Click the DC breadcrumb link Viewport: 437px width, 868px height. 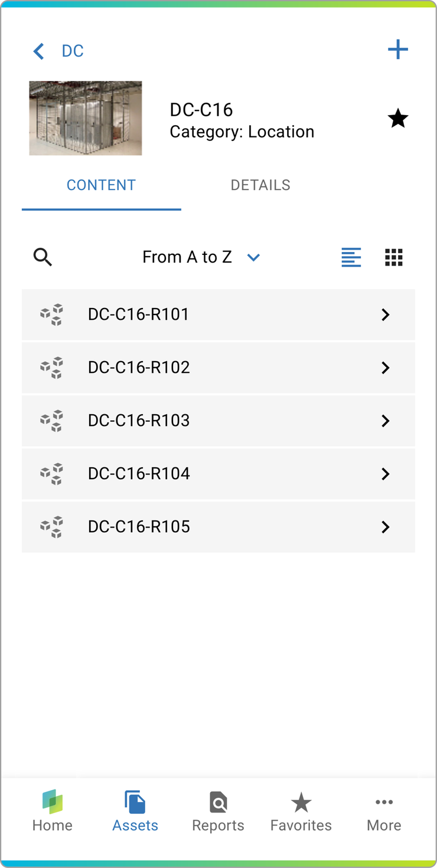(73, 51)
